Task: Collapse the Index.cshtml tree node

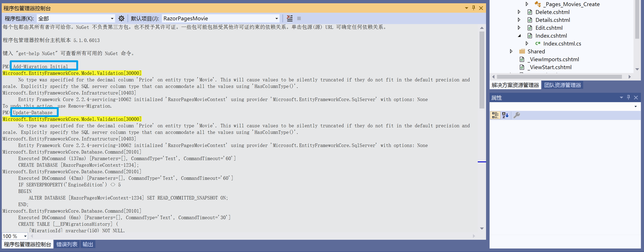Action: 519,36
